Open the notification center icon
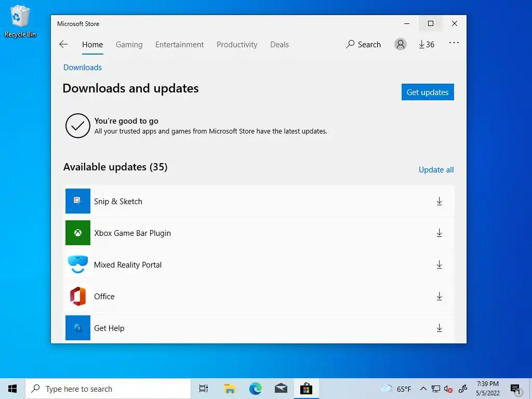 516,389
